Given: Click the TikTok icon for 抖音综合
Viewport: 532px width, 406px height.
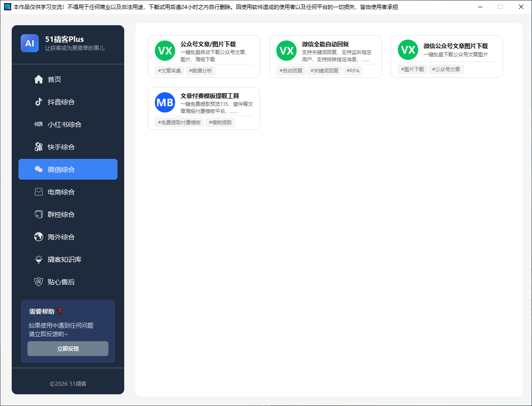Looking at the screenshot, I should (x=39, y=102).
